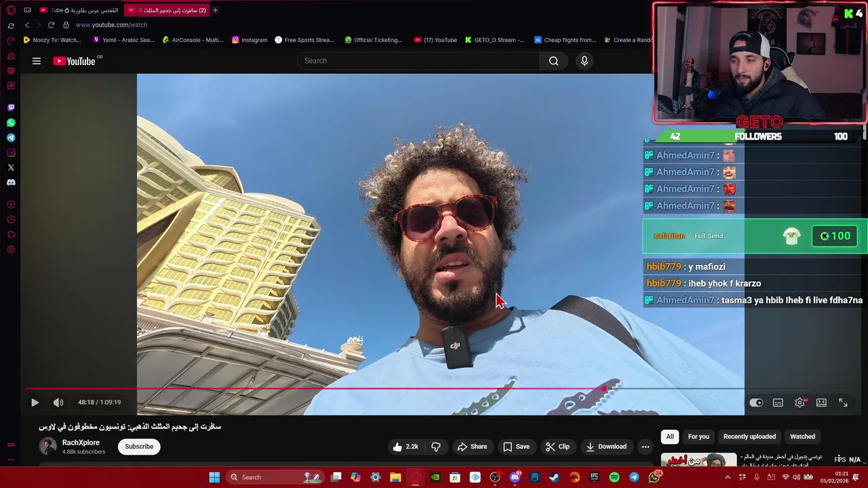This screenshot has width=868, height=488.
Task: Open the three-dot more actions menu
Action: click(x=646, y=447)
